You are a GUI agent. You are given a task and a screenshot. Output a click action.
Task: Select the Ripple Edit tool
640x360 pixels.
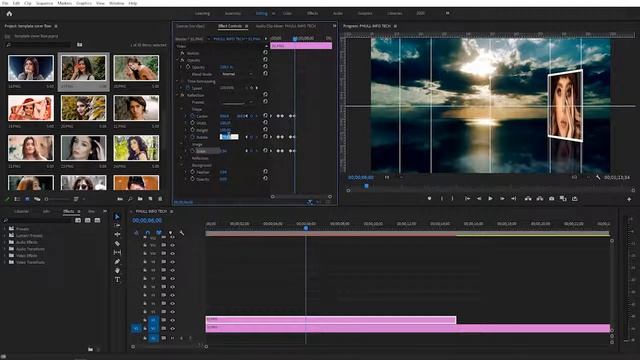pos(117,234)
